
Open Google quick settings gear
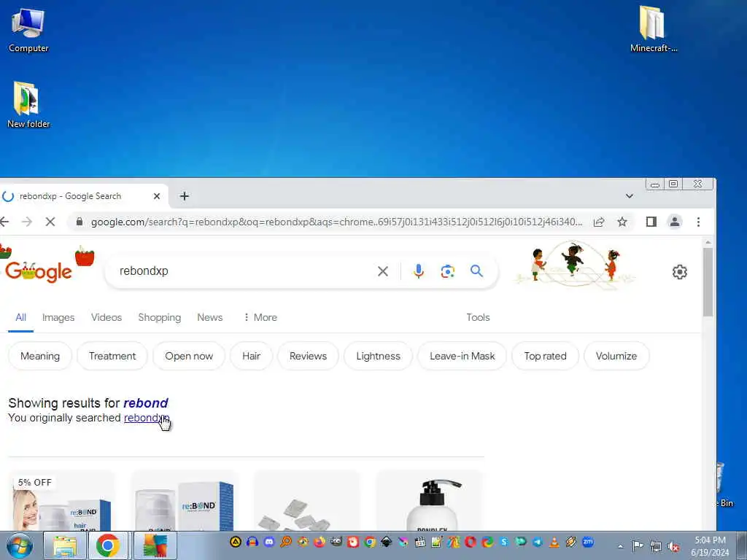[679, 272]
